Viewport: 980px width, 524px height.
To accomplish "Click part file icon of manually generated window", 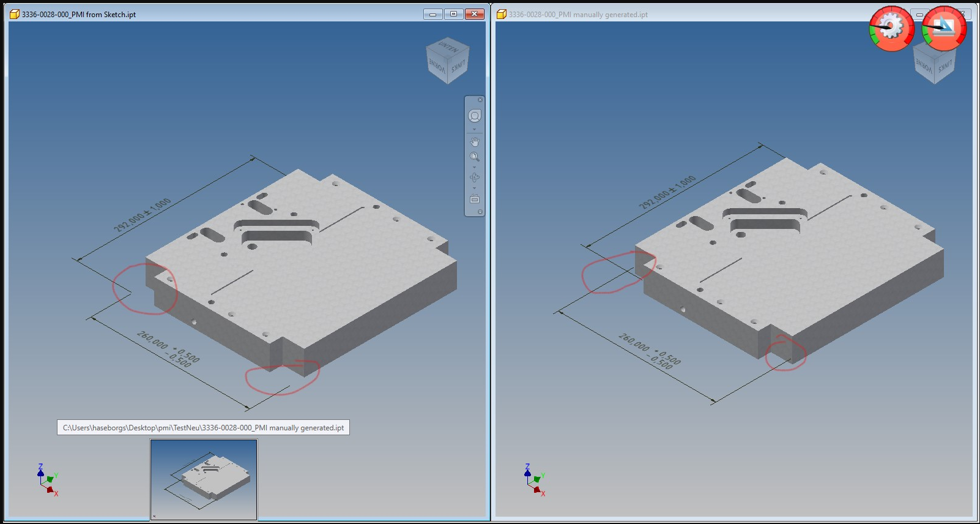I will pos(502,14).
